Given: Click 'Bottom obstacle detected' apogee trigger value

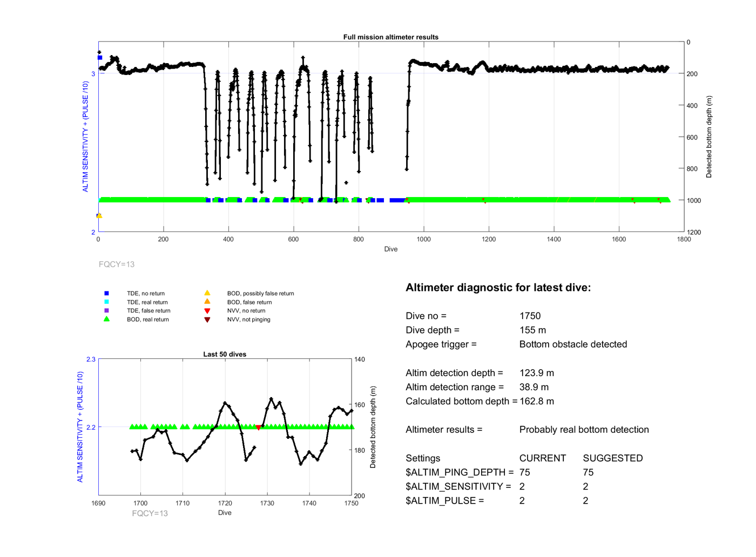Looking at the screenshot, I should click(x=573, y=344).
